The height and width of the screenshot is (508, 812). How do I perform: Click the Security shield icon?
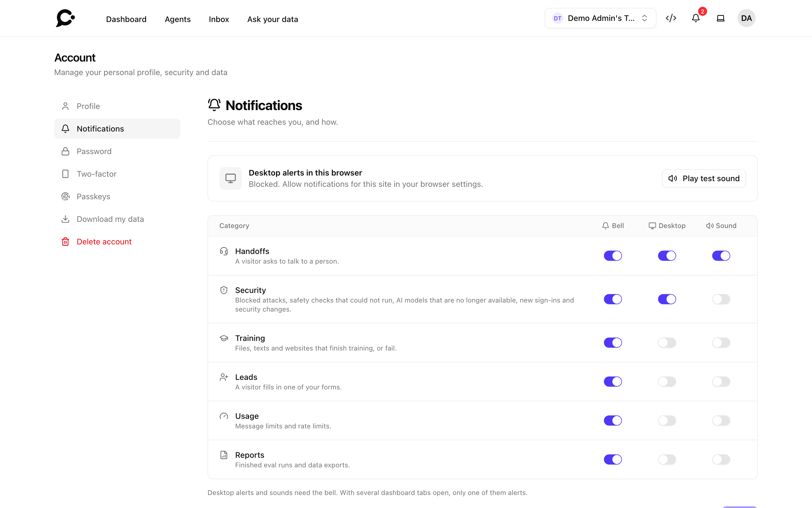[x=224, y=290]
